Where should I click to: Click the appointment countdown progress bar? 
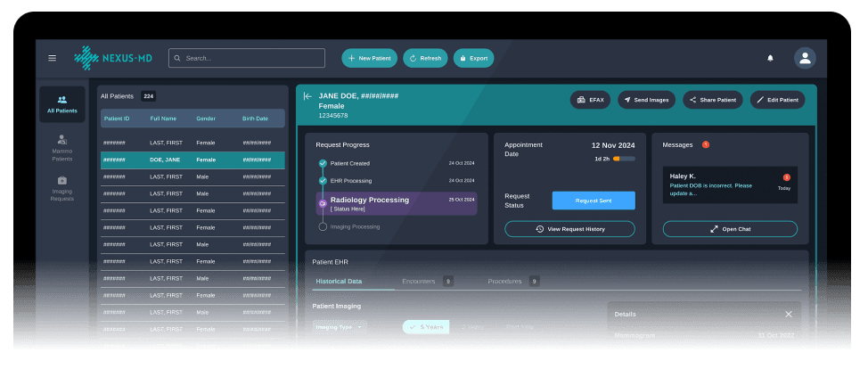point(624,159)
